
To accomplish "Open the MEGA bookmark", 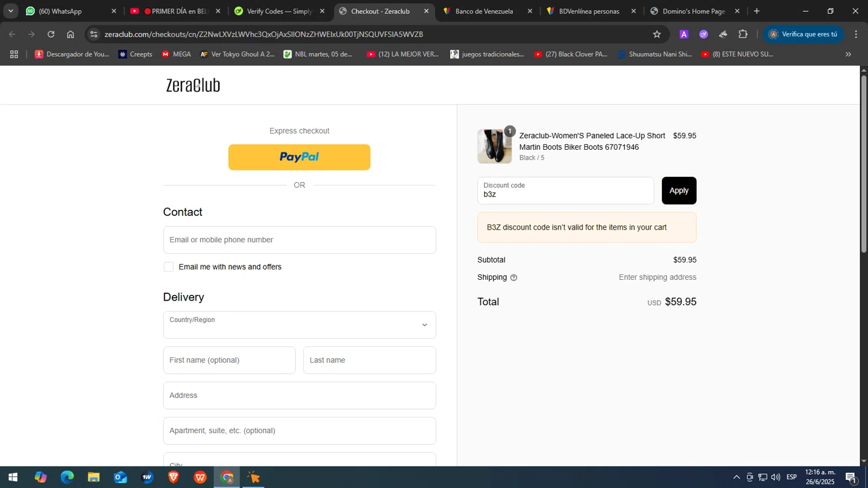I will coord(176,54).
